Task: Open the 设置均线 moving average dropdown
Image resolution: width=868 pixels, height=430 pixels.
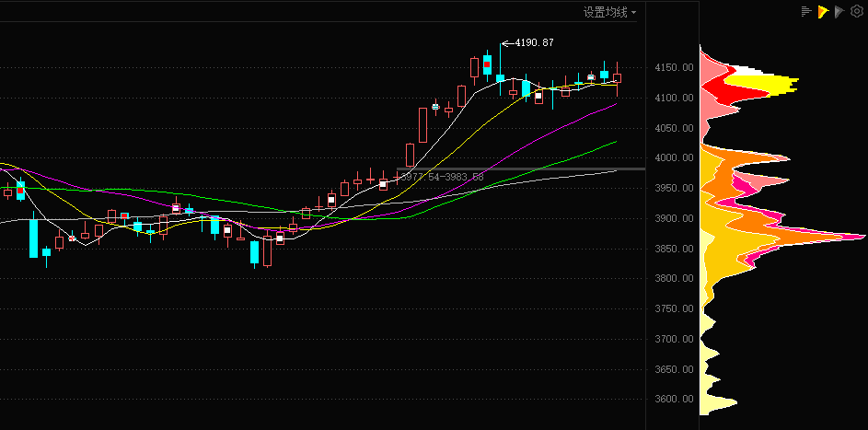Action: click(609, 12)
